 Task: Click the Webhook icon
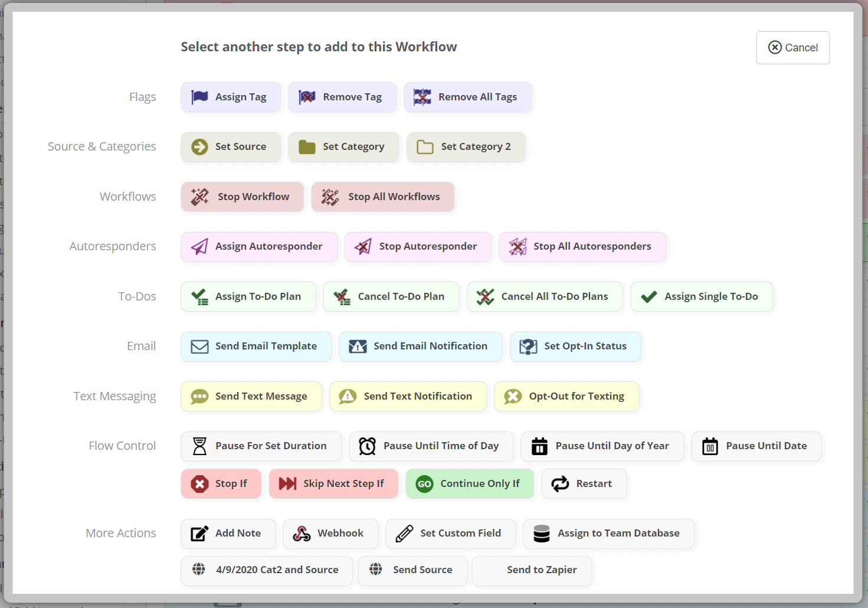pyautogui.click(x=302, y=534)
